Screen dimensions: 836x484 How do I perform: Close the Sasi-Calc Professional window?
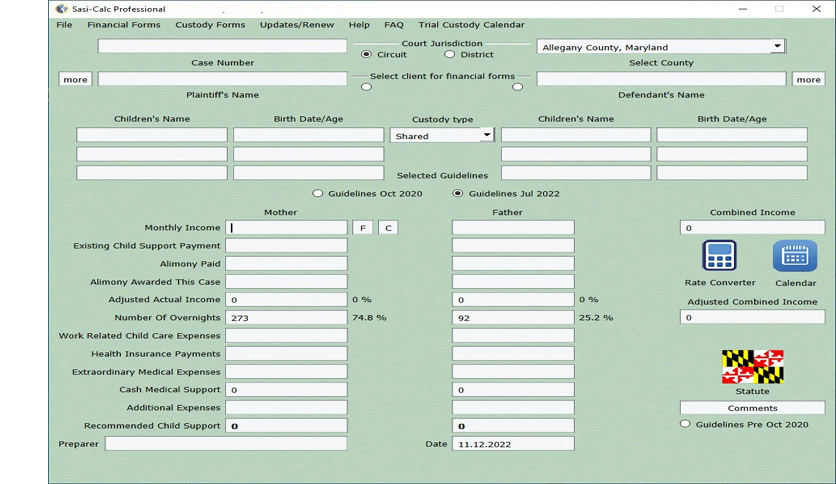click(x=816, y=9)
